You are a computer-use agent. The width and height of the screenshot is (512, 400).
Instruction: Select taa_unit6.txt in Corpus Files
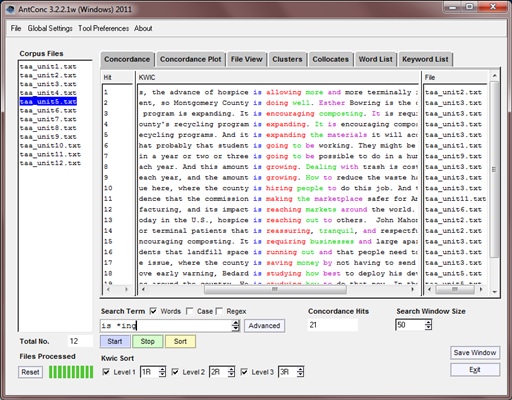[x=48, y=110]
